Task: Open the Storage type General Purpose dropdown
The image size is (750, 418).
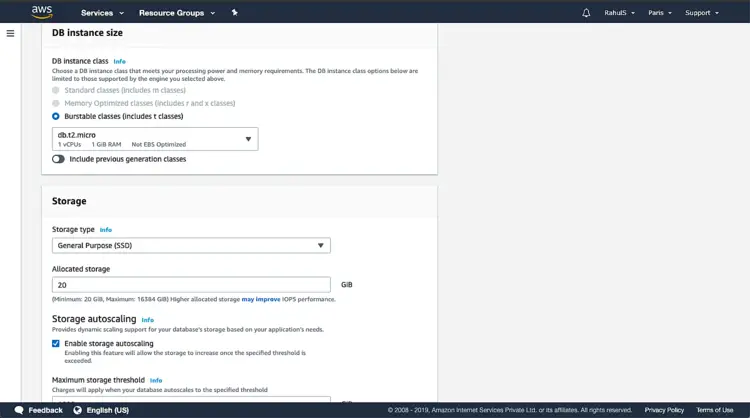Action: point(191,245)
